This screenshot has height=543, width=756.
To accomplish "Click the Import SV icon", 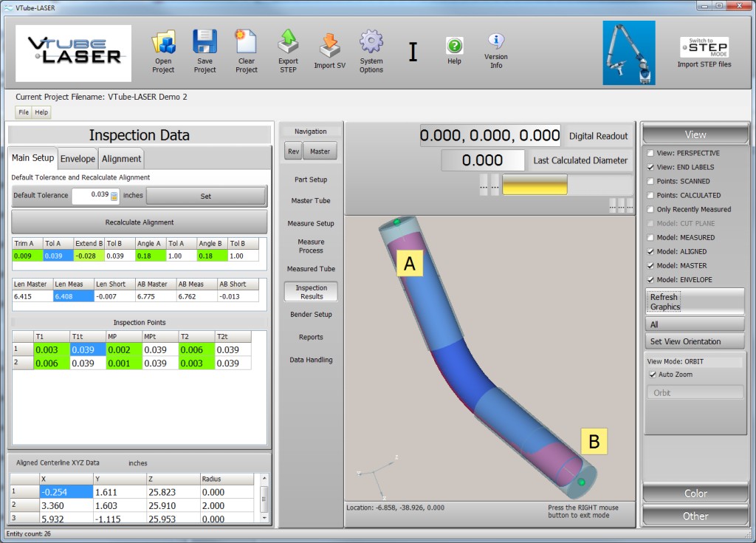I will pos(329,44).
